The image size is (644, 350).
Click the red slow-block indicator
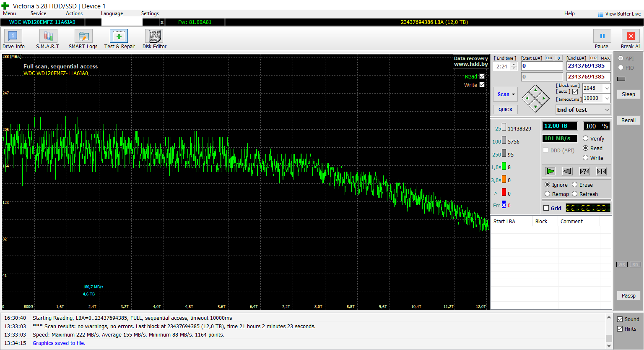point(504,192)
